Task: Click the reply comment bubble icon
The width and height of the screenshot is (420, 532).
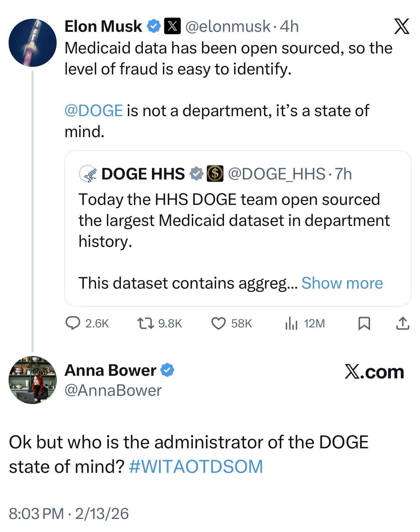Action: 73,323
